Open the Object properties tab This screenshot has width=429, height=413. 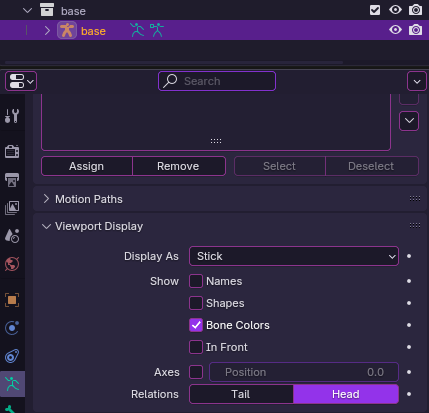12,300
